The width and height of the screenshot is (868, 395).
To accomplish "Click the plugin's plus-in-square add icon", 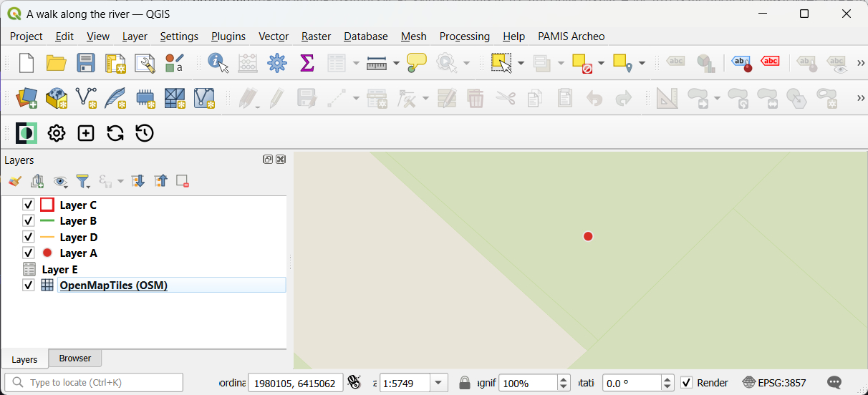I will [86, 133].
